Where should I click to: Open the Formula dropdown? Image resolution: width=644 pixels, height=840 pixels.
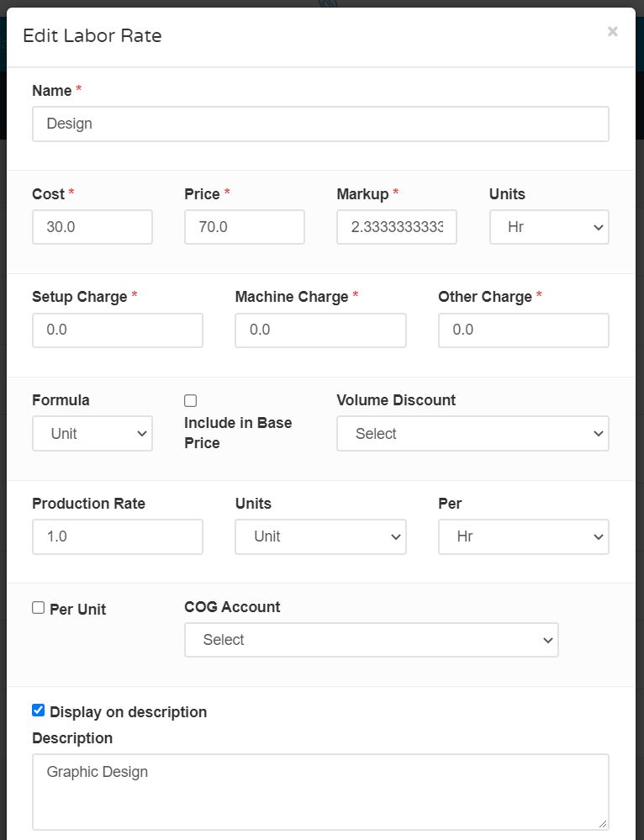92,433
